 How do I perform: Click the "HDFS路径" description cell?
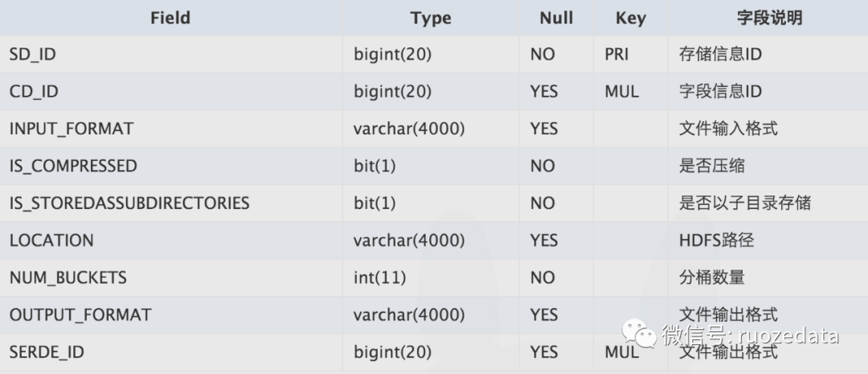[716, 240]
